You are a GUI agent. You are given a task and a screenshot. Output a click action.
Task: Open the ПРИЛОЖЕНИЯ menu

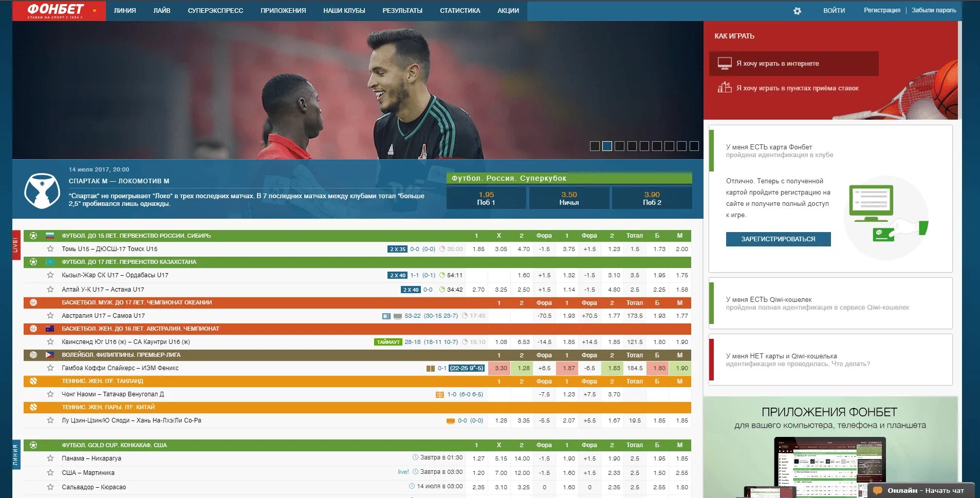283,10
